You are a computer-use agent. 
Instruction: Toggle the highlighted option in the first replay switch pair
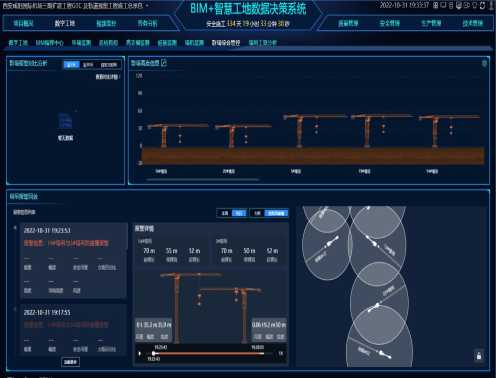[239, 213]
